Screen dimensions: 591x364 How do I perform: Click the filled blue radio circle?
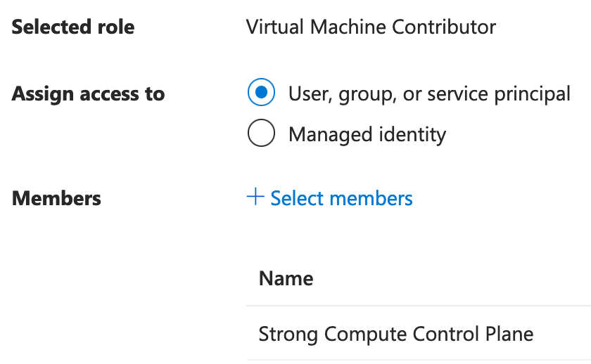coord(261,93)
